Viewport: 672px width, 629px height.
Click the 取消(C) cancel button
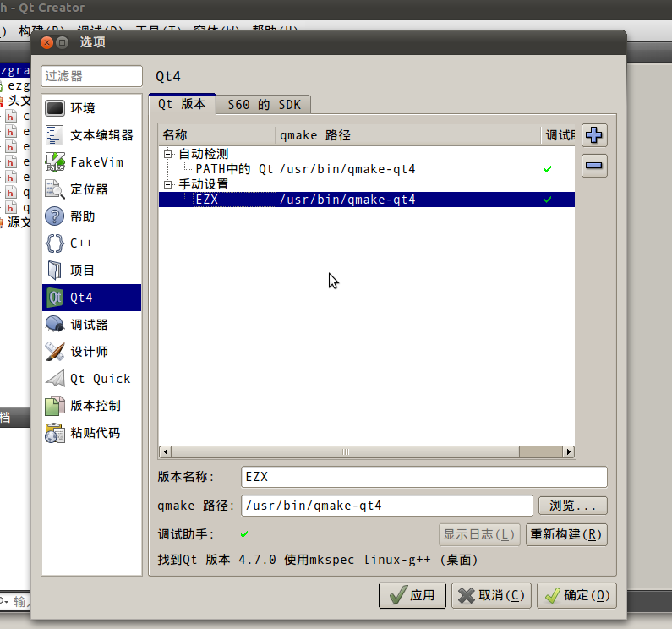(492, 595)
